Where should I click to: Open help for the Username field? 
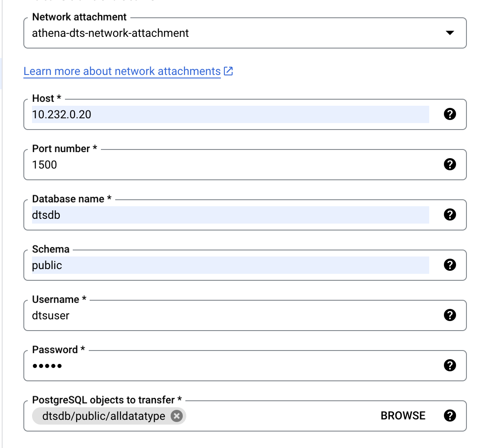450,315
